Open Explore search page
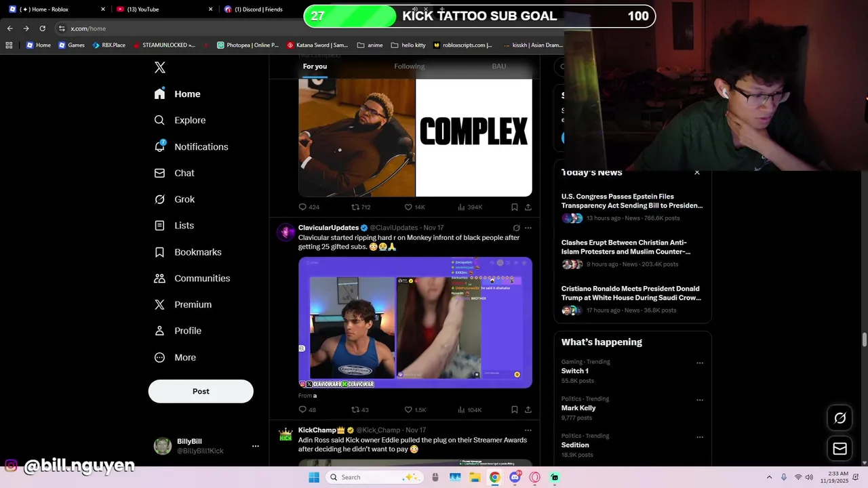 click(x=180, y=120)
